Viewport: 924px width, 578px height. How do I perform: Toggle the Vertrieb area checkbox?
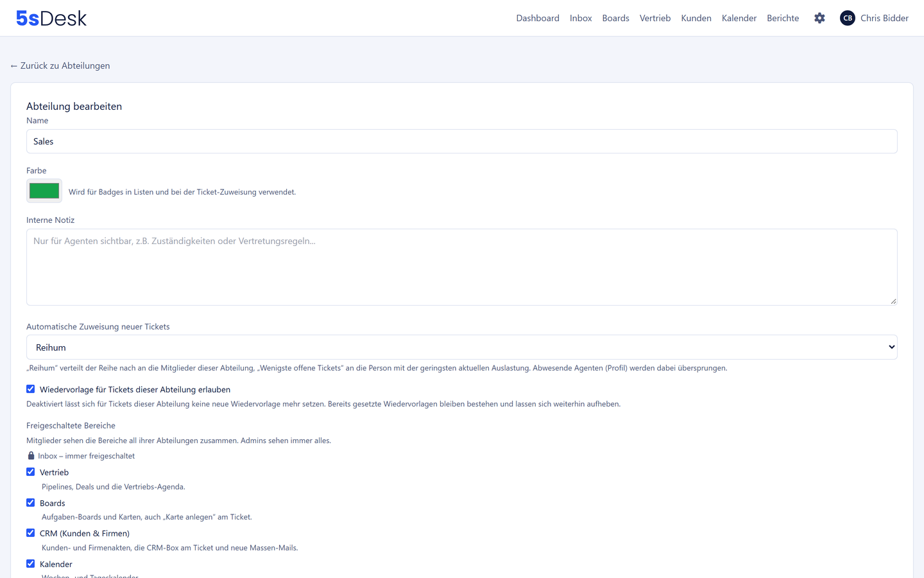coord(30,472)
